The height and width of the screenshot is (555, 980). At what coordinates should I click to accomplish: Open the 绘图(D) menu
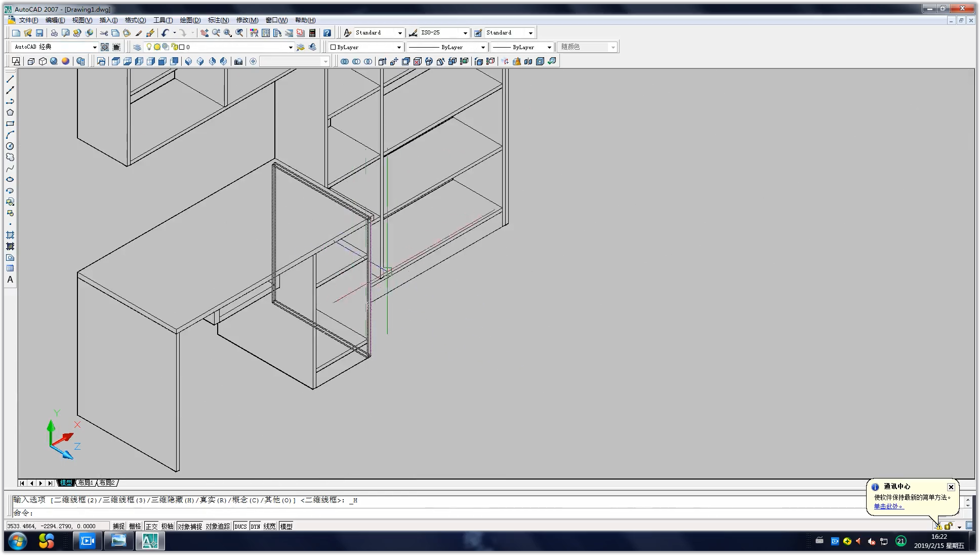coord(190,20)
